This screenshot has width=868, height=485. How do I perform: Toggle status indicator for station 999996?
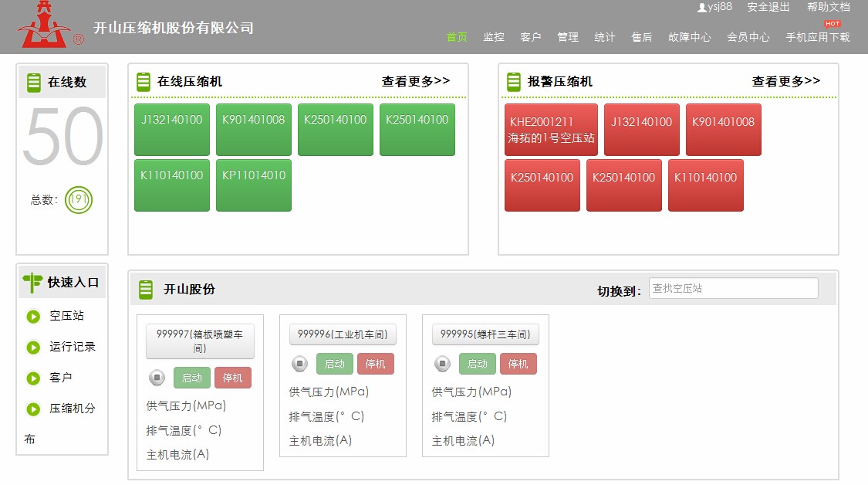click(x=300, y=365)
